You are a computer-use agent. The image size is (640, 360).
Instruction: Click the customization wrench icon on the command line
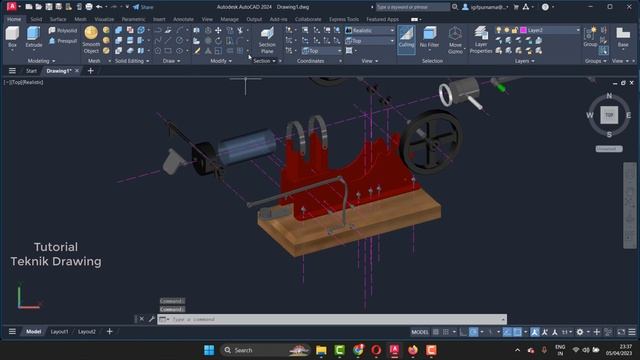pos(152,319)
